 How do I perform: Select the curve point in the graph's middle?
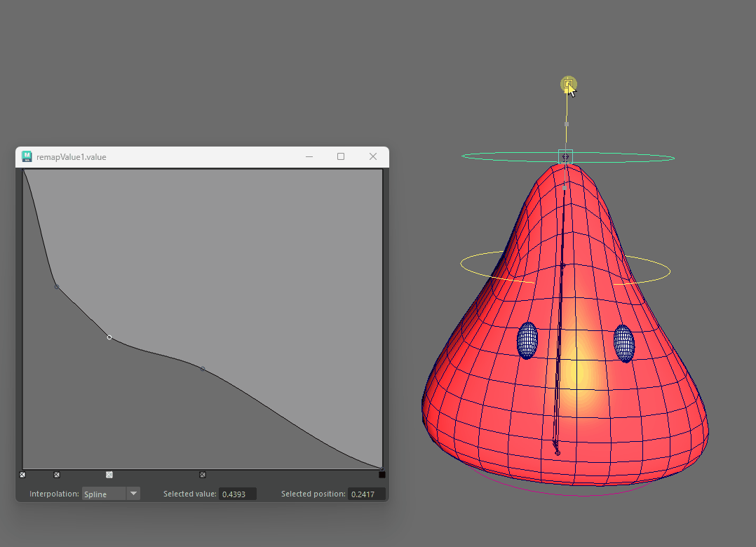pos(203,368)
